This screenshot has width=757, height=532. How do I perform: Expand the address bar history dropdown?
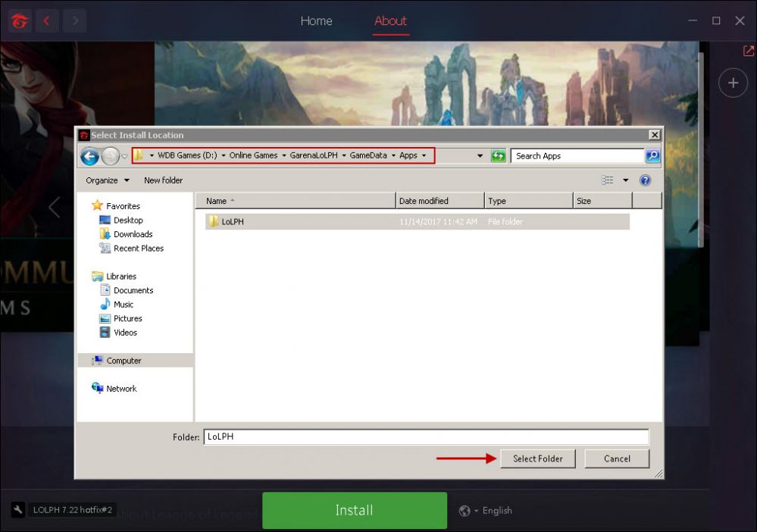(x=480, y=156)
